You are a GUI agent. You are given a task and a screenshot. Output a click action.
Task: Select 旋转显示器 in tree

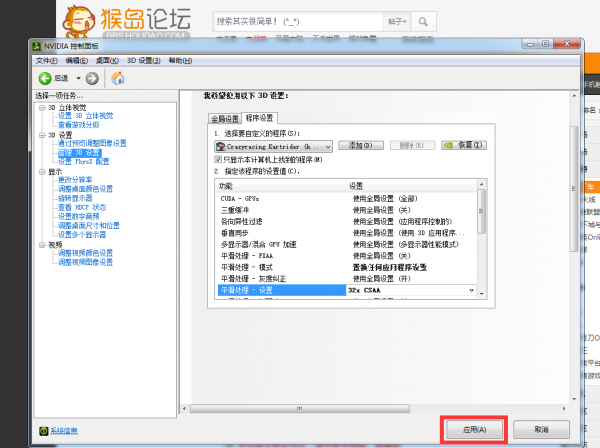(75, 198)
